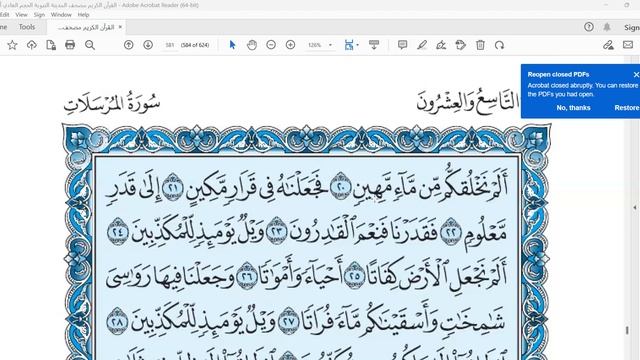
Task: Add a sticky note comment
Action: [402, 45]
